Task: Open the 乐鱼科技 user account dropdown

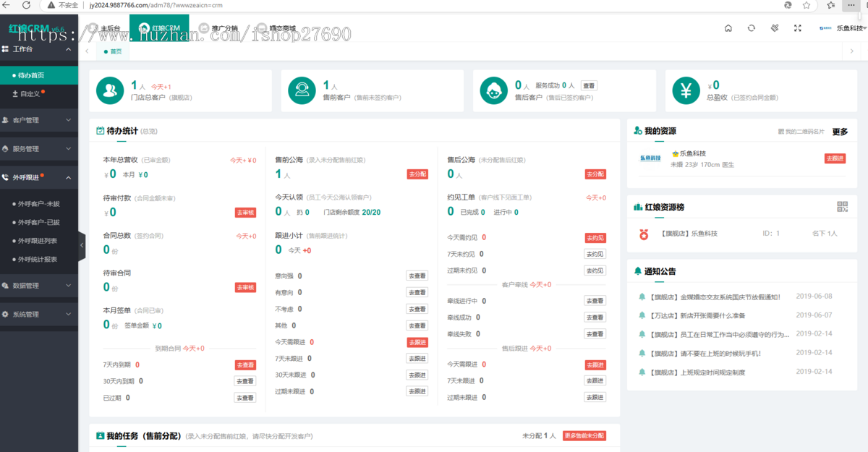Action: click(845, 28)
